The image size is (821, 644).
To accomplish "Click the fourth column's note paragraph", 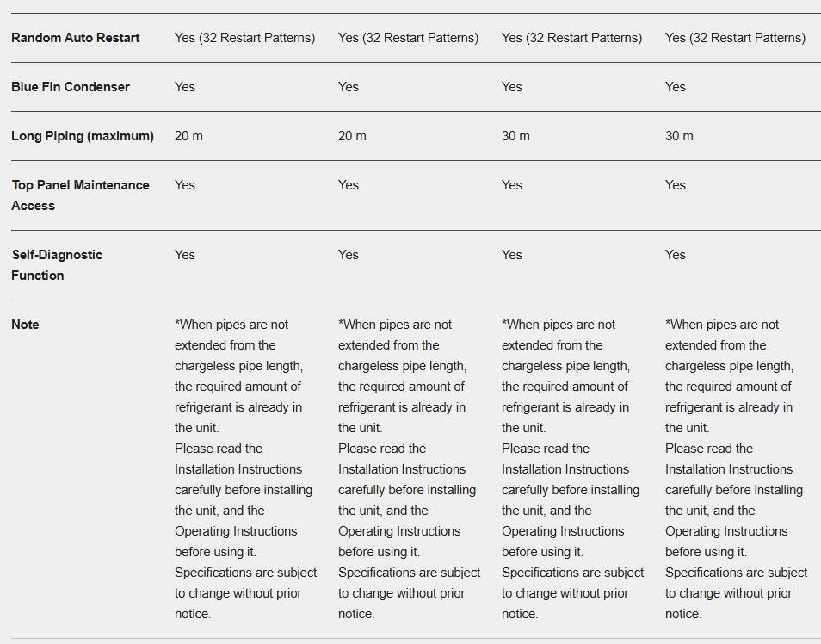I will (736, 469).
